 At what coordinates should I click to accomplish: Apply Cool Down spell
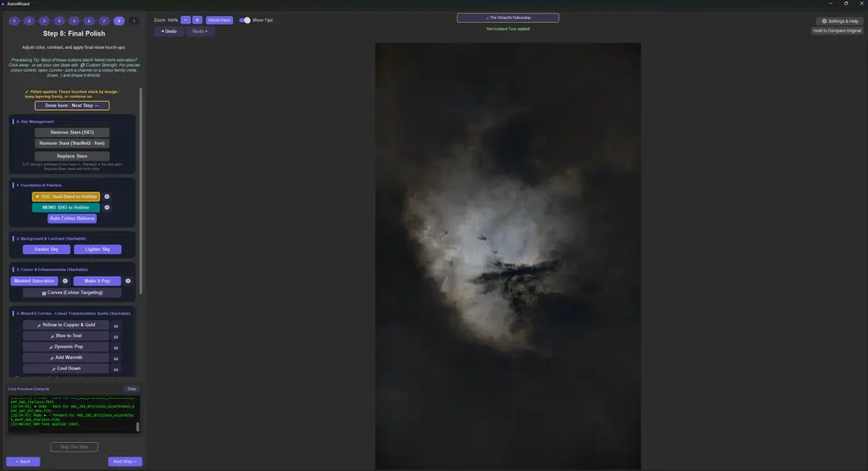point(66,368)
